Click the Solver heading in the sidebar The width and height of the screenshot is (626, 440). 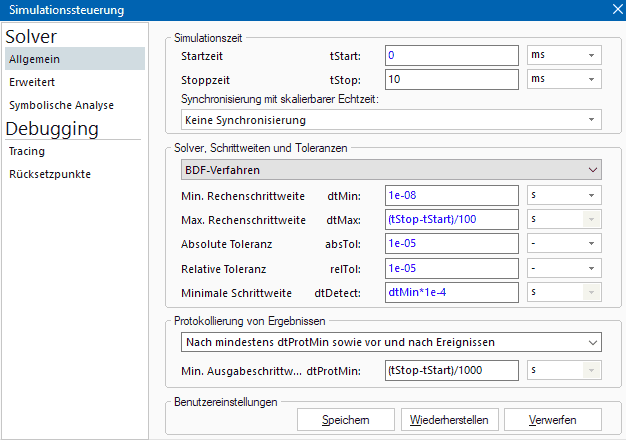31,36
